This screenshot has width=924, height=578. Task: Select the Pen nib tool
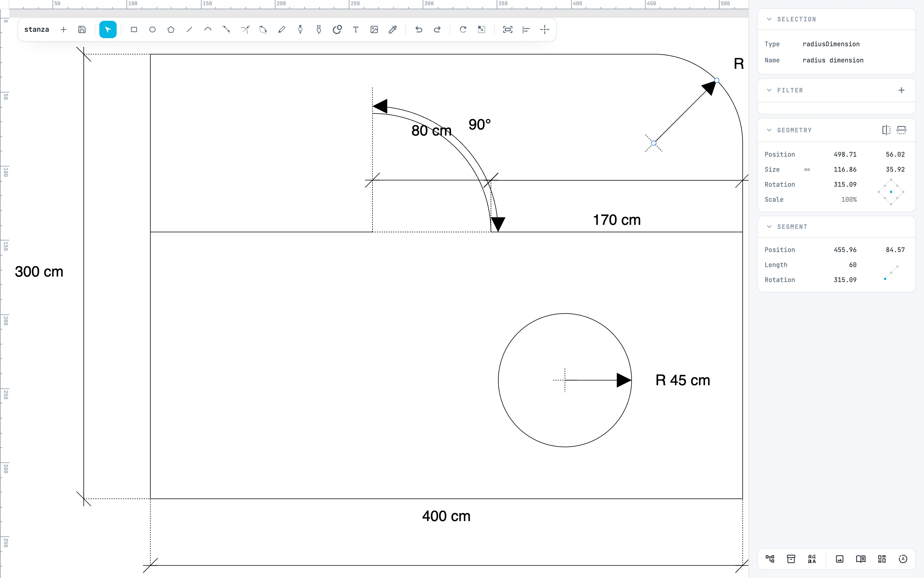(x=300, y=29)
